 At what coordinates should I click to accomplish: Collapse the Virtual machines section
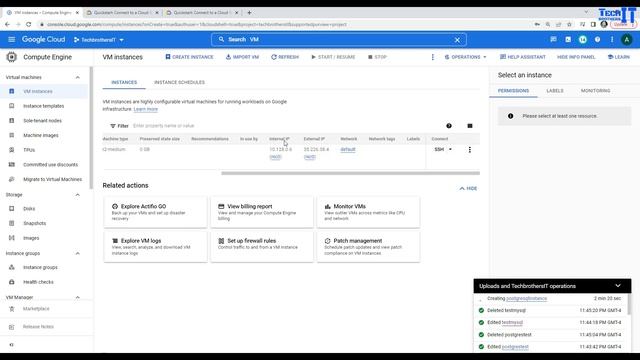click(x=78, y=77)
